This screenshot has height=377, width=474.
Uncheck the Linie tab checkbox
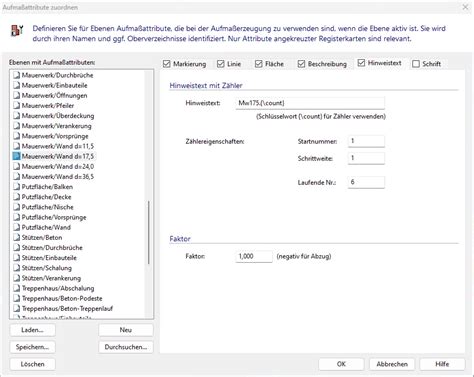click(x=220, y=64)
